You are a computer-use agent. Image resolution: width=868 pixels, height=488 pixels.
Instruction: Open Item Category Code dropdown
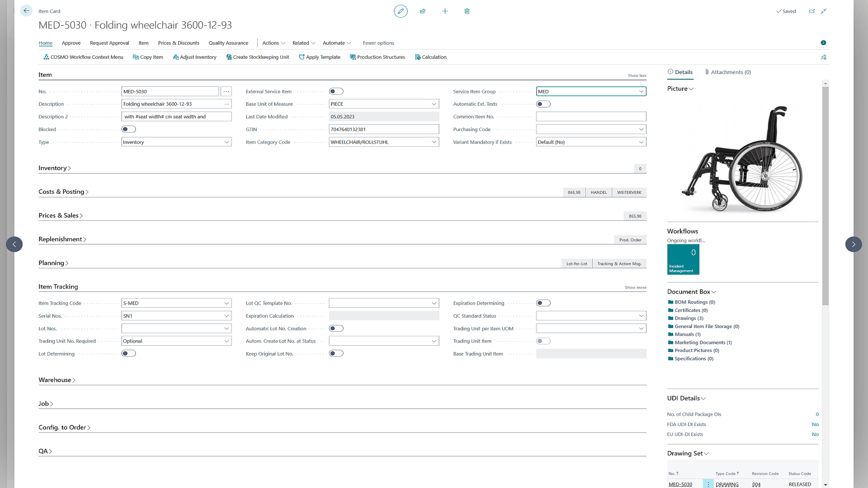[x=434, y=142]
